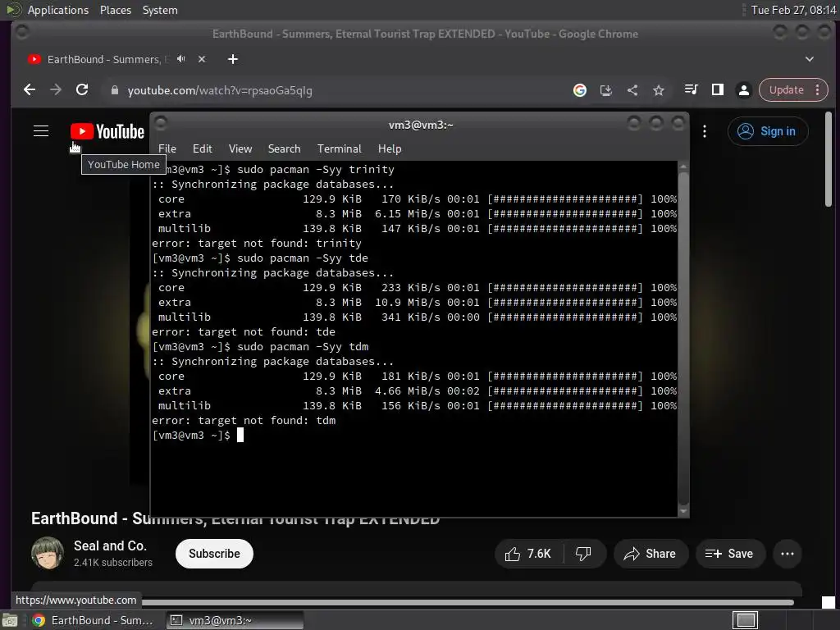Viewport: 840px width, 630px height.
Task: Dislike the video
Action: click(583, 554)
